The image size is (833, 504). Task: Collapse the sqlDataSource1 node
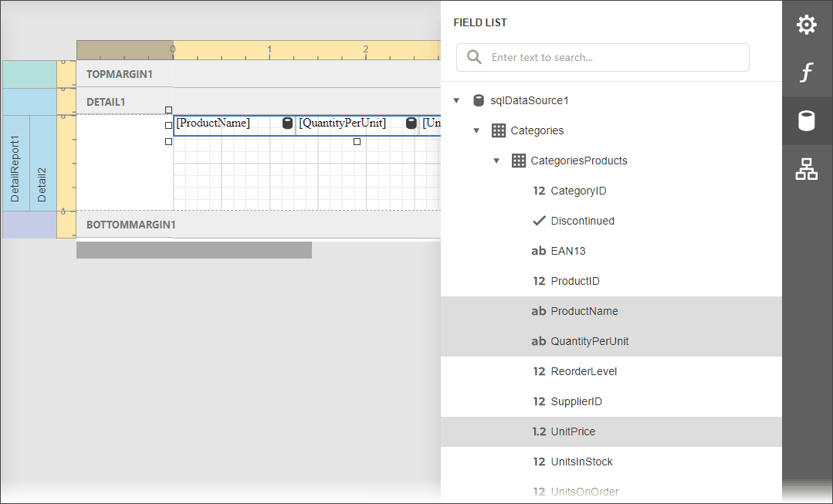(x=456, y=100)
